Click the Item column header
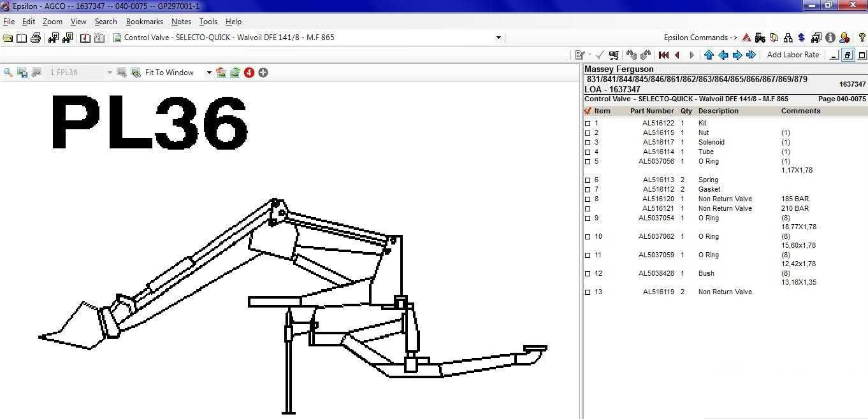 (602, 111)
